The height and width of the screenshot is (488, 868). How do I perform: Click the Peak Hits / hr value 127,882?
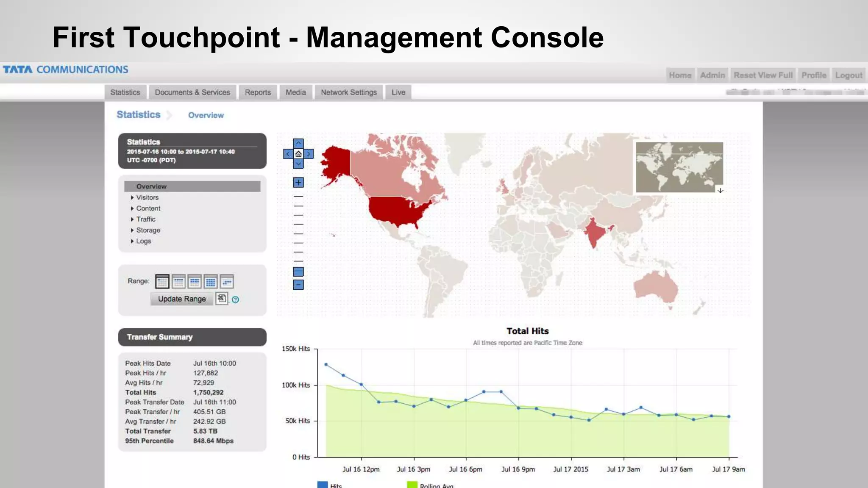tap(206, 373)
